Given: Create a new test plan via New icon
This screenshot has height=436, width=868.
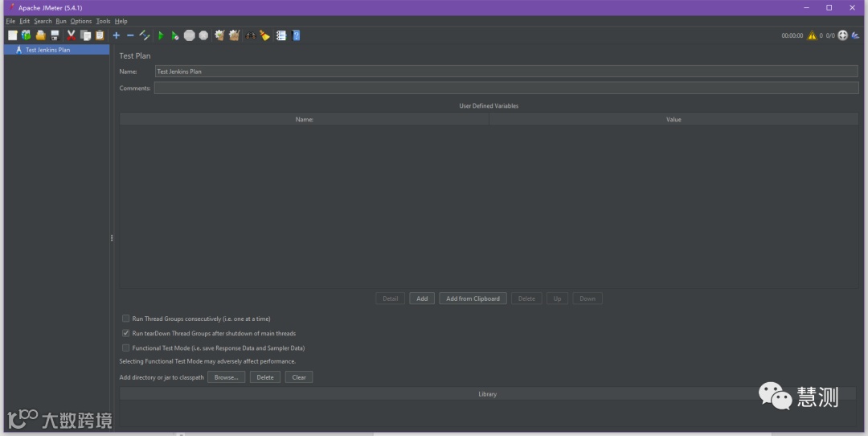Looking at the screenshot, I should click(x=12, y=35).
